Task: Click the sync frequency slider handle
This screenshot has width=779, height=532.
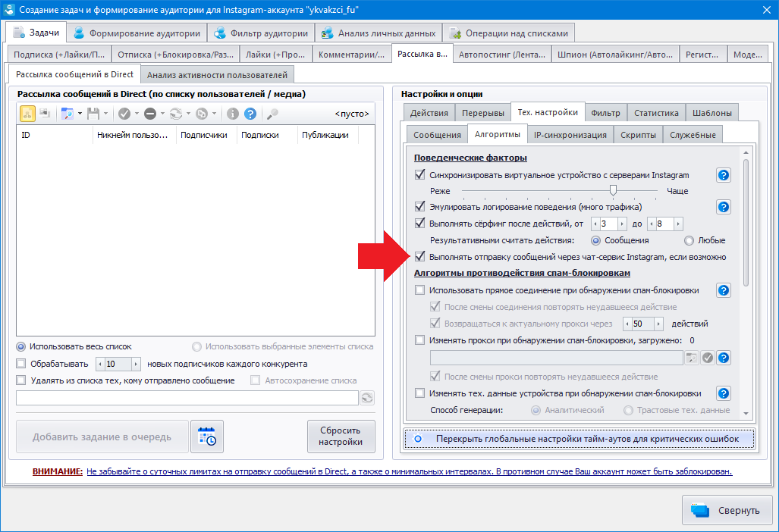Action: [x=613, y=190]
